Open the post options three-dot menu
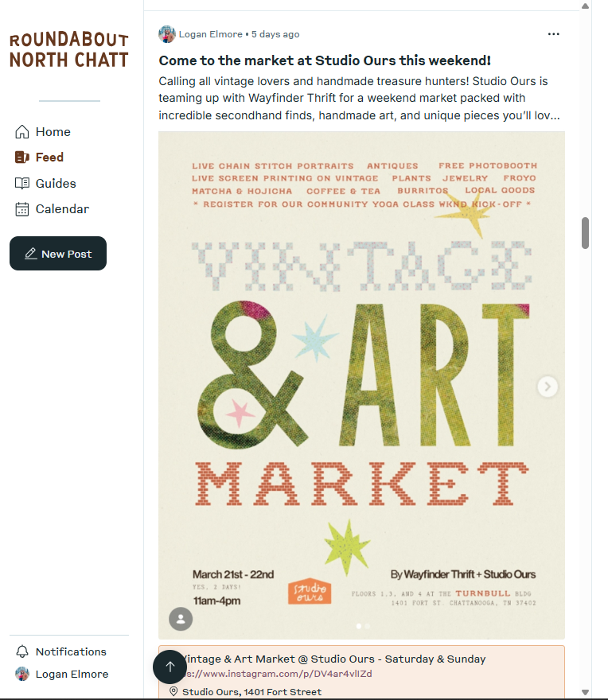Image resolution: width=608 pixels, height=700 pixels. 554,34
